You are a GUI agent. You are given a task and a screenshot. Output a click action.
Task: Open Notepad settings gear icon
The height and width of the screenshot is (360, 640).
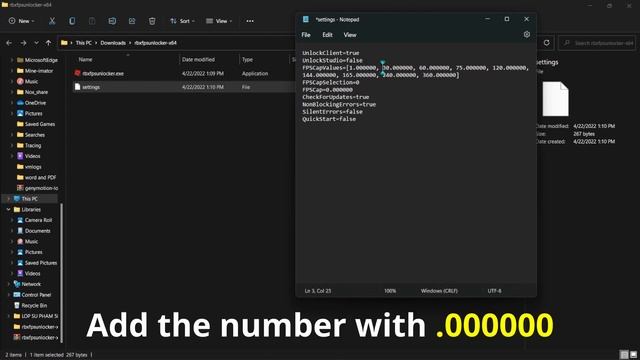point(527,35)
